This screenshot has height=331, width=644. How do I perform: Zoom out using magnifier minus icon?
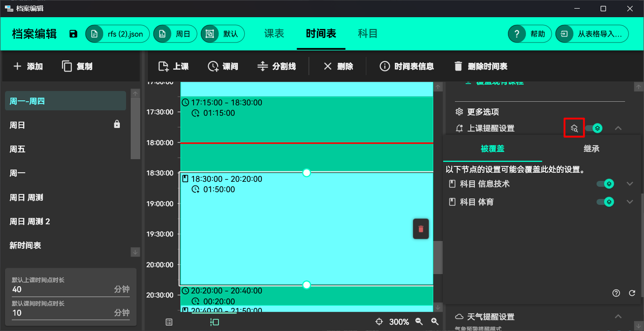pyautogui.click(x=419, y=322)
